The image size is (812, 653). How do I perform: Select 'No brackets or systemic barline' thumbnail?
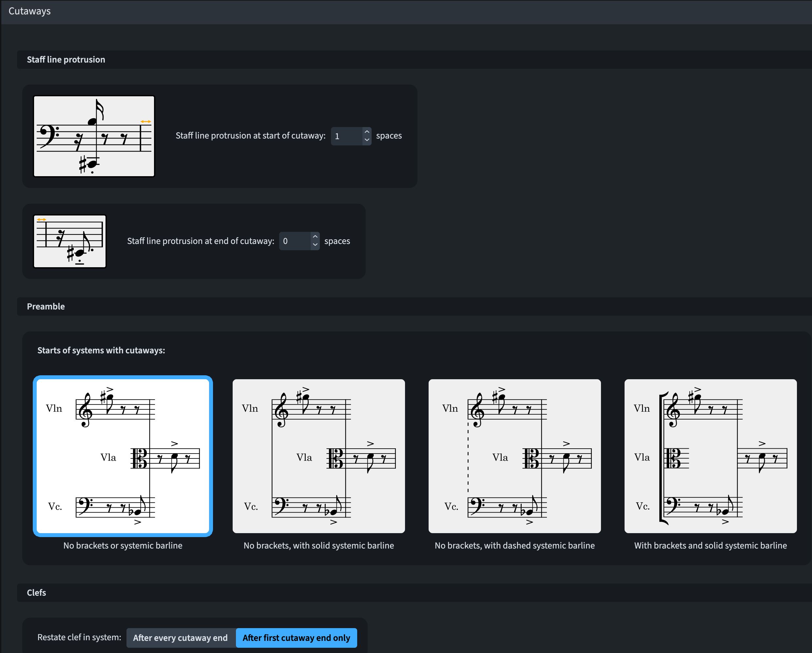123,456
